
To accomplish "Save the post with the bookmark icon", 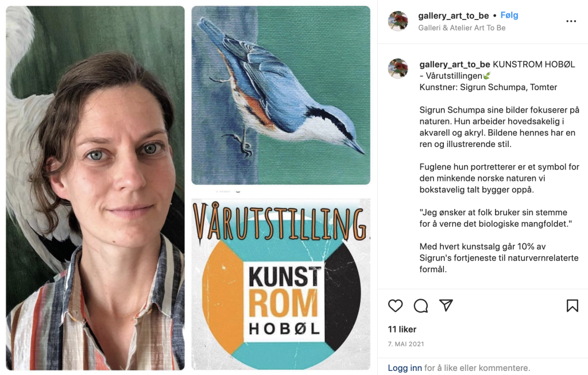I will (572, 306).
